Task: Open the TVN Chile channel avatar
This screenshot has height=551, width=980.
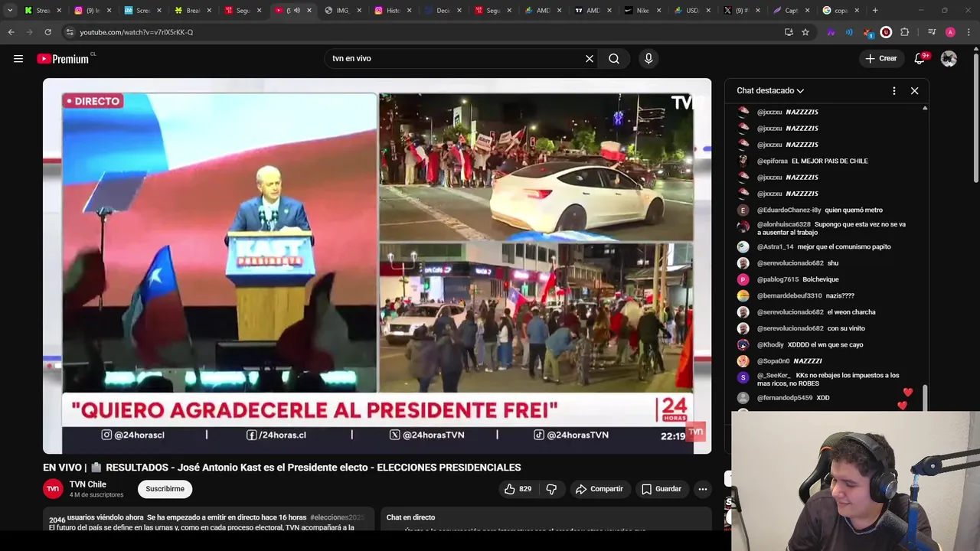Action: (x=53, y=489)
